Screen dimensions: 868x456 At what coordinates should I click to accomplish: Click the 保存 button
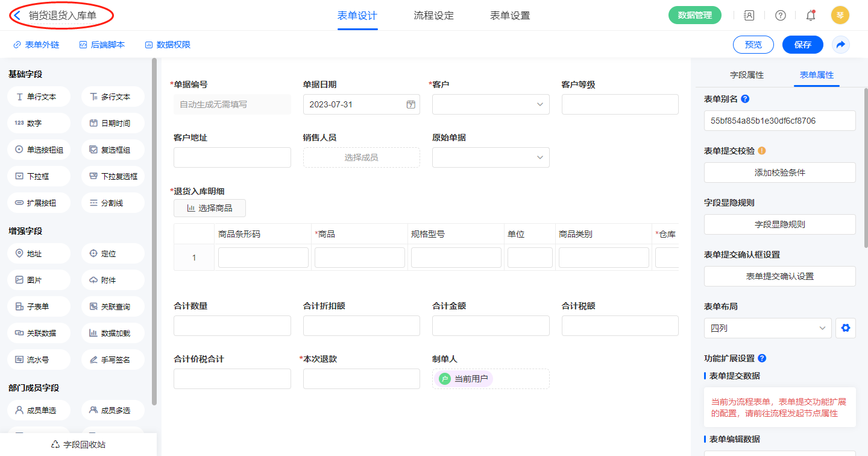802,45
